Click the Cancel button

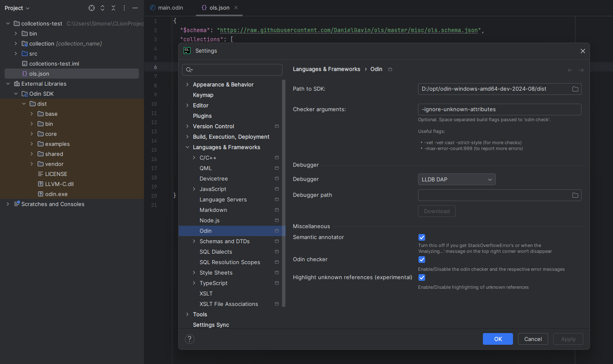(533, 339)
